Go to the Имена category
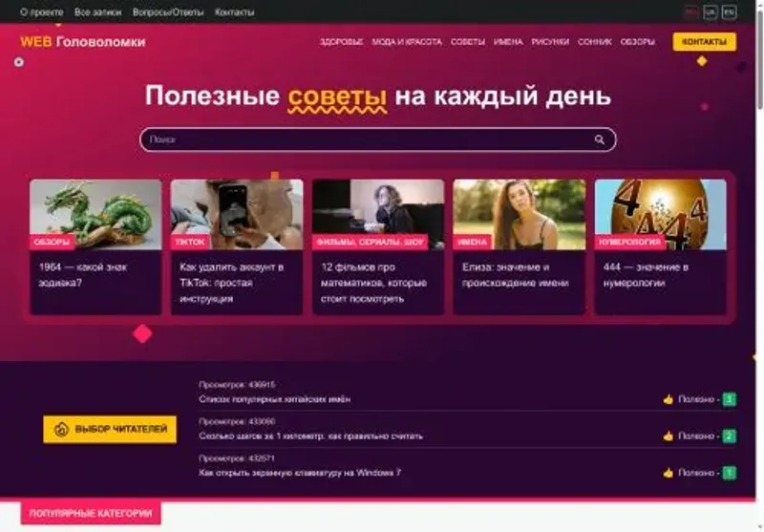764x532 pixels. [x=508, y=42]
